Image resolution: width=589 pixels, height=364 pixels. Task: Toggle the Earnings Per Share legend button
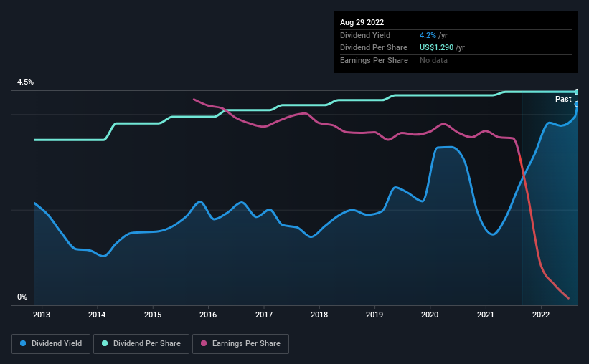click(x=240, y=344)
